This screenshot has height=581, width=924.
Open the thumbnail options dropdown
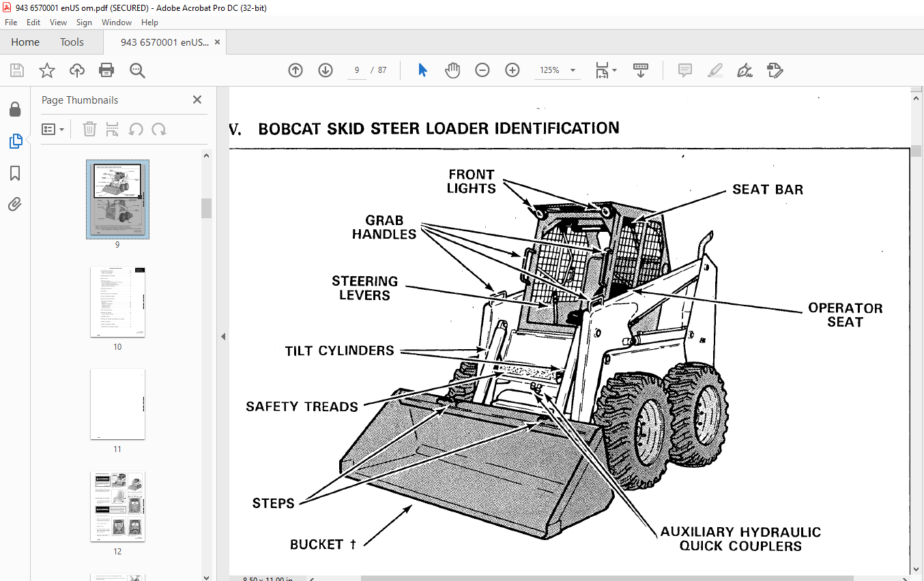pyautogui.click(x=53, y=129)
